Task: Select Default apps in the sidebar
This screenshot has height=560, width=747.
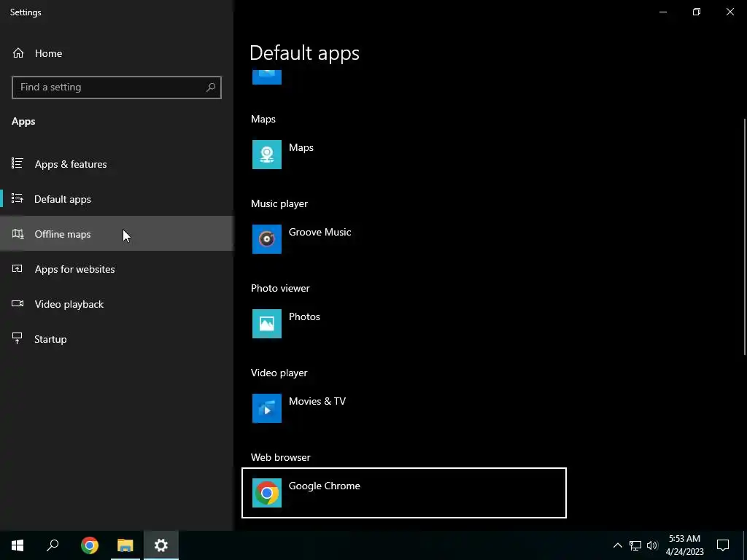Action: click(x=117, y=198)
